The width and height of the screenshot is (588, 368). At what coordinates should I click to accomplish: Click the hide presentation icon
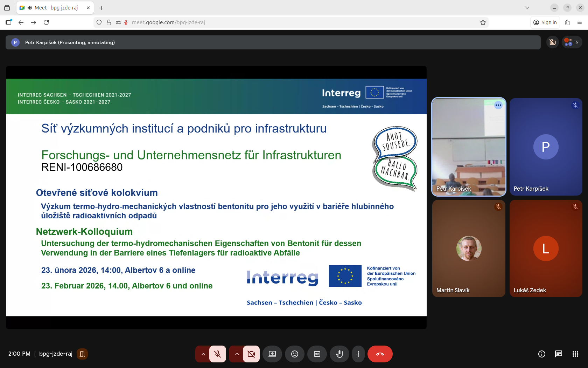pos(553,42)
